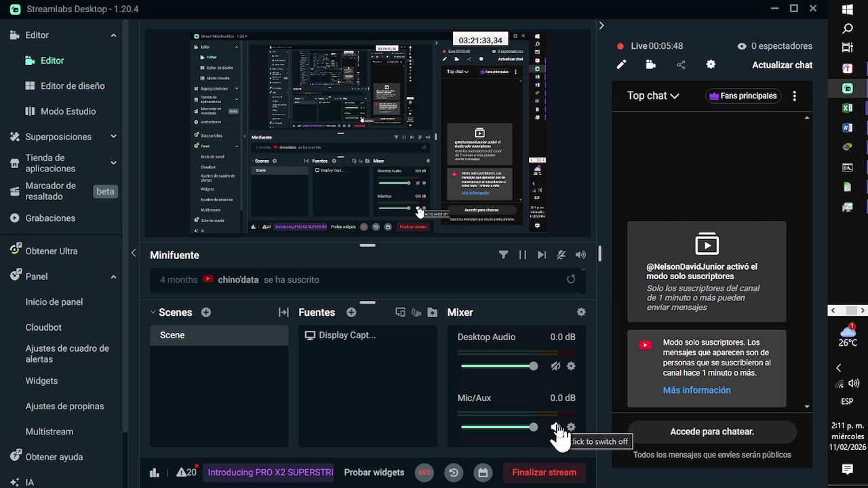This screenshot has width=868, height=488.
Task: Start recording with the REC button
Action: (425, 472)
